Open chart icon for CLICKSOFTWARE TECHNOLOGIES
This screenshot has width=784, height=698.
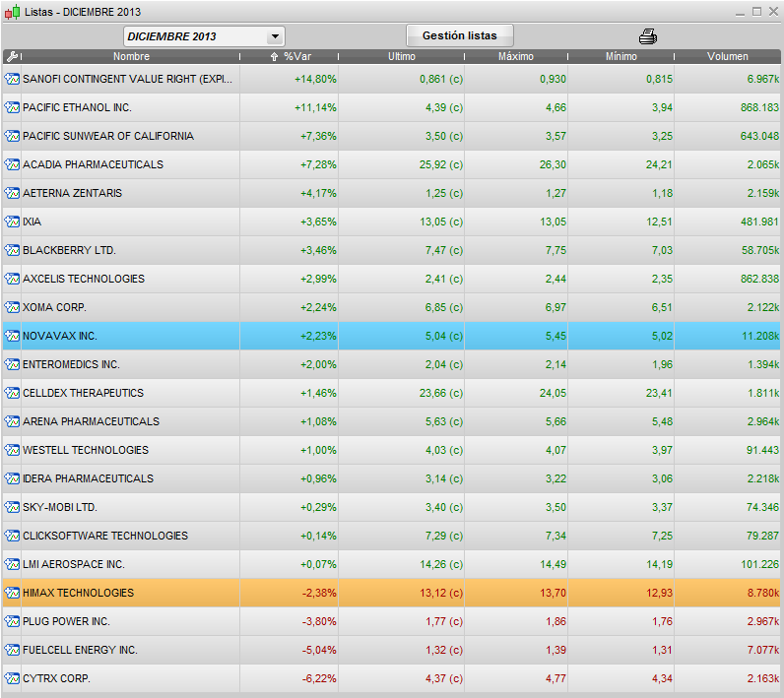coord(12,536)
